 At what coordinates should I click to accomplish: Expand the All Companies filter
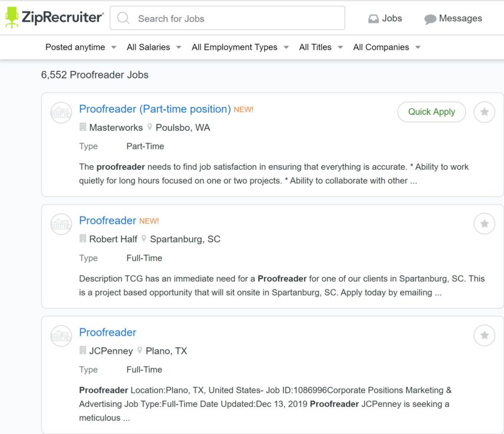pos(387,47)
